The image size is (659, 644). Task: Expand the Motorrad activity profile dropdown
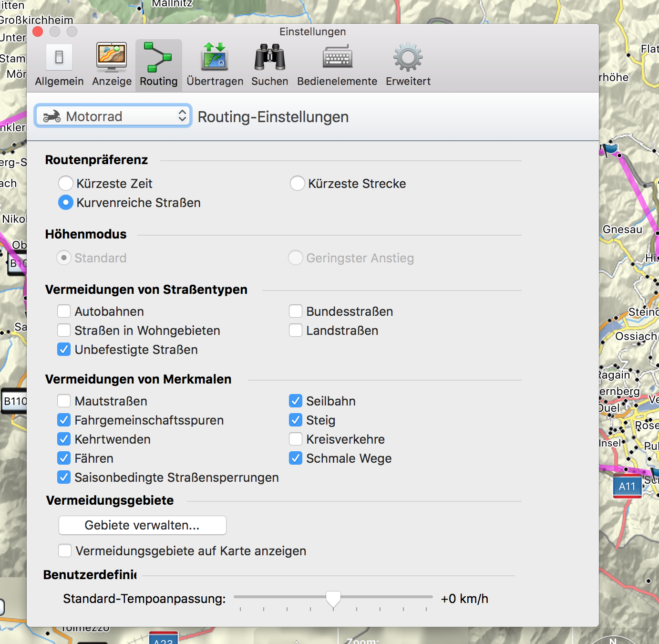coord(113,116)
